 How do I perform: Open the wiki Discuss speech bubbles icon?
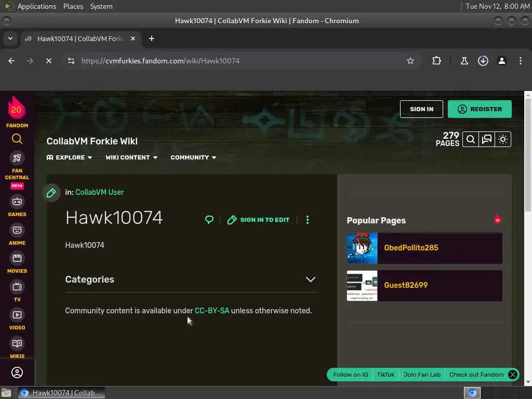487,139
